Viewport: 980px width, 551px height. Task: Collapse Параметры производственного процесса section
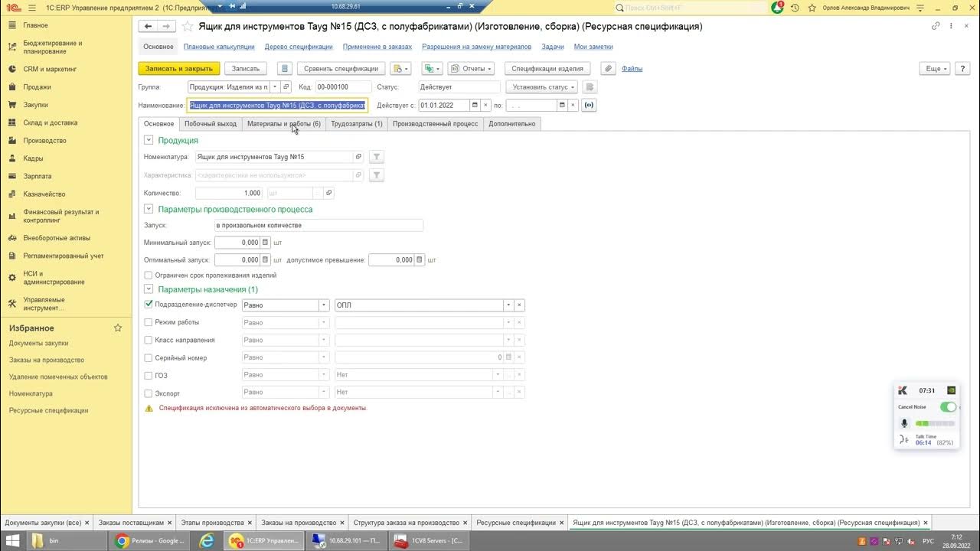pyautogui.click(x=149, y=209)
